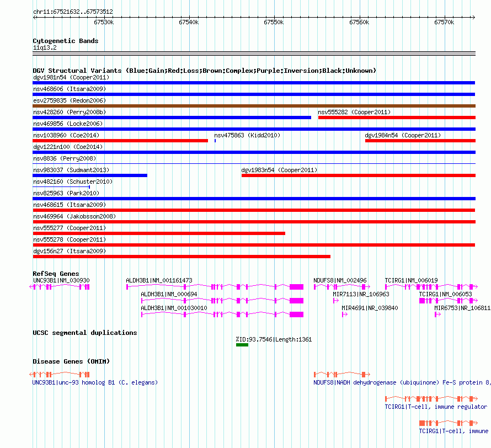Click the nsv555282 (Cooper2011) loss variant label
The width and height of the screenshot is (491, 448).
354,112
